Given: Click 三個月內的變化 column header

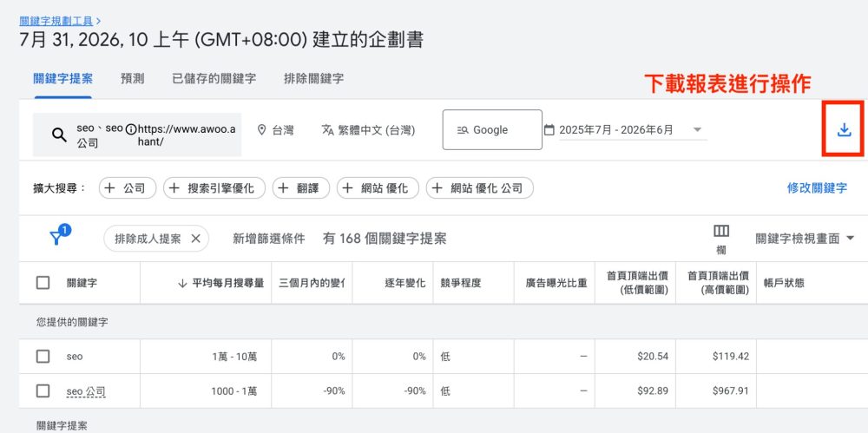Looking at the screenshot, I should click(x=312, y=283).
